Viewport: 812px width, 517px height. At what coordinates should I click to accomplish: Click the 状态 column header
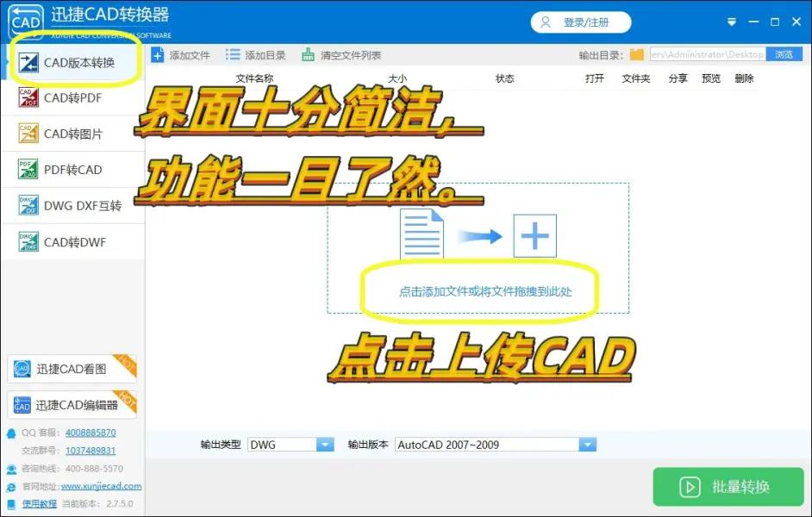[x=505, y=78]
